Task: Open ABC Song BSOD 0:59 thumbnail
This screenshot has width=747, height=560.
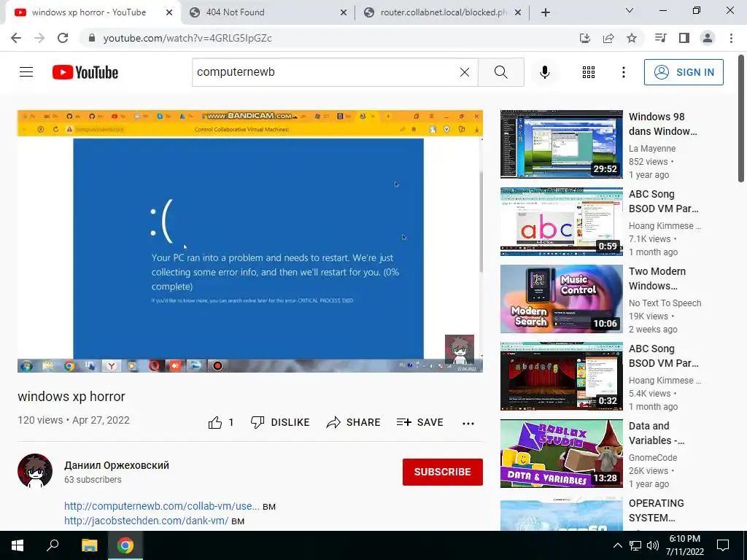Action: [561, 222]
